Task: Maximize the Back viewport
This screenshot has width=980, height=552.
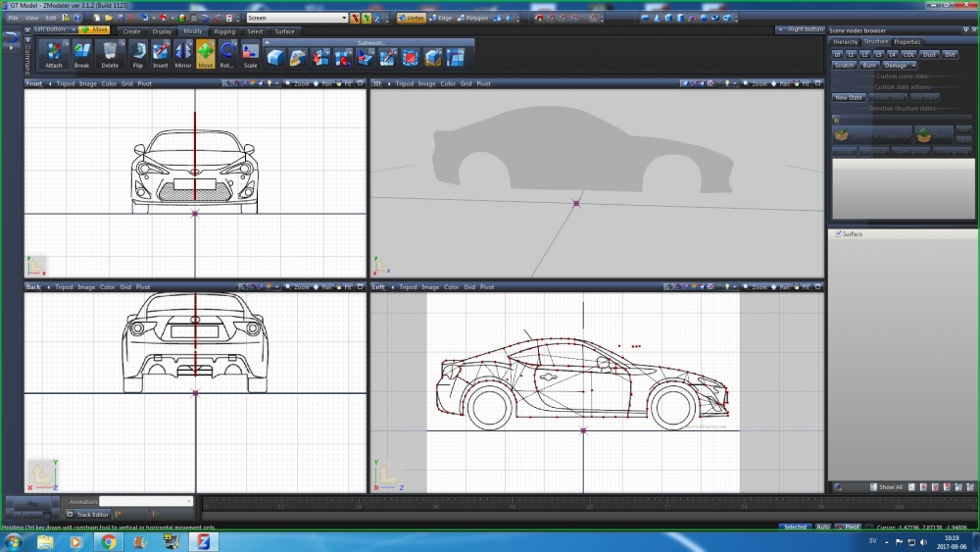Action: tap(360, 287)
